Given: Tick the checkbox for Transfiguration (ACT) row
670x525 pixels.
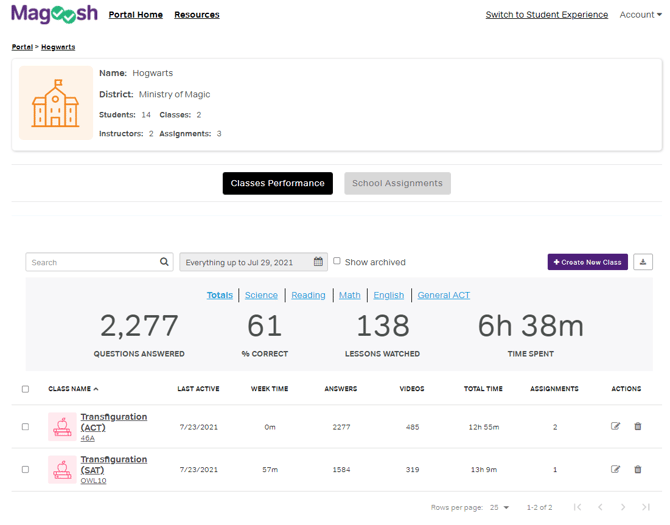Looking at the screenshot, I should tap(26, 427).
